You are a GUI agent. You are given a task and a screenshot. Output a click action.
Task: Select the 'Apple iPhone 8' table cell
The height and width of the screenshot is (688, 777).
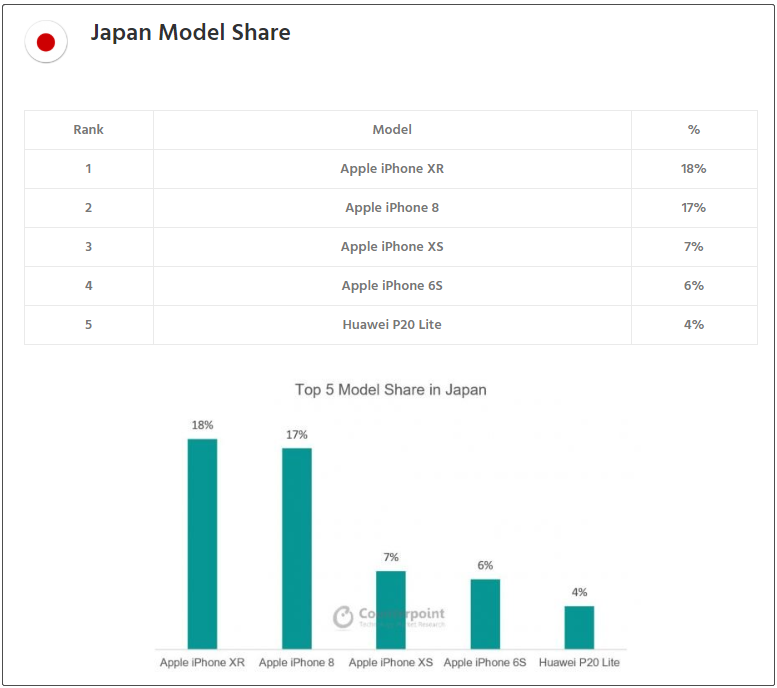coord(392,208)
